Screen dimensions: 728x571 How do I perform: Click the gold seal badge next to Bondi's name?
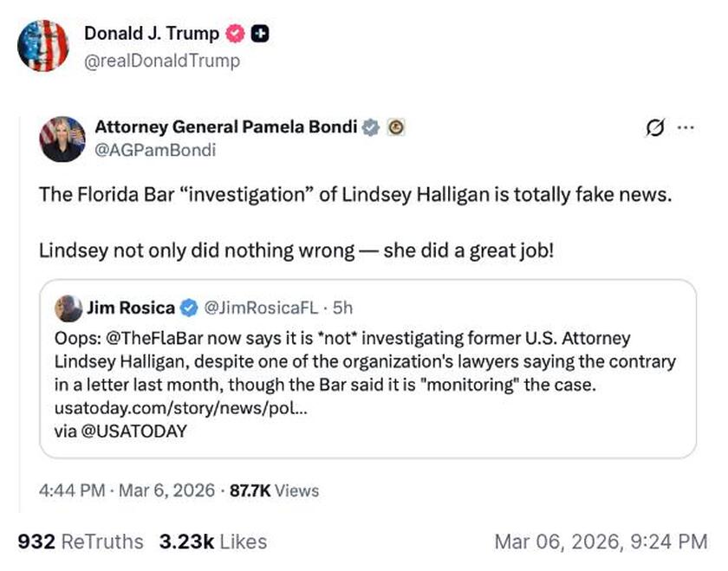(x=398, y=127)
